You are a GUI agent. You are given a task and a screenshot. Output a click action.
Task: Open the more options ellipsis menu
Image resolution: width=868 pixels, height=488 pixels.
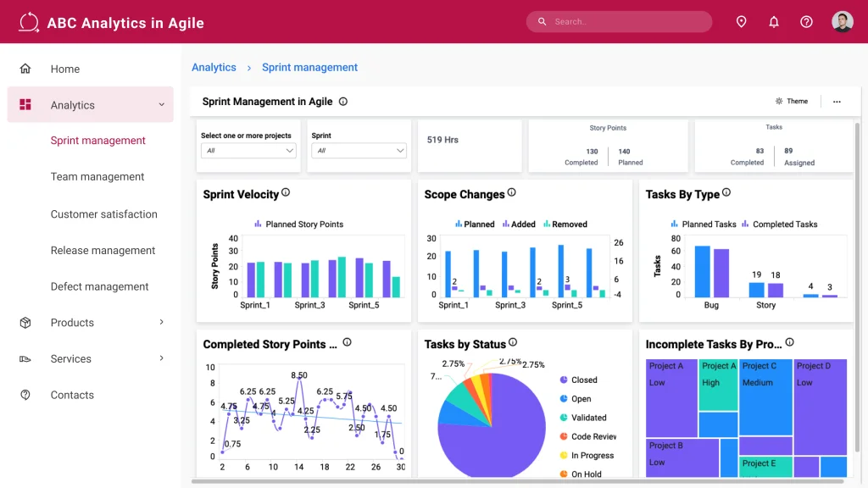pyautogui.click(x=837, y=101)
